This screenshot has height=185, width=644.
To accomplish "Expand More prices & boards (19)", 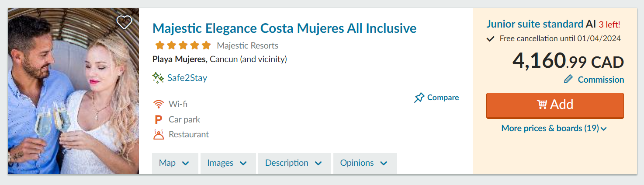I will (x=554, y=128).
